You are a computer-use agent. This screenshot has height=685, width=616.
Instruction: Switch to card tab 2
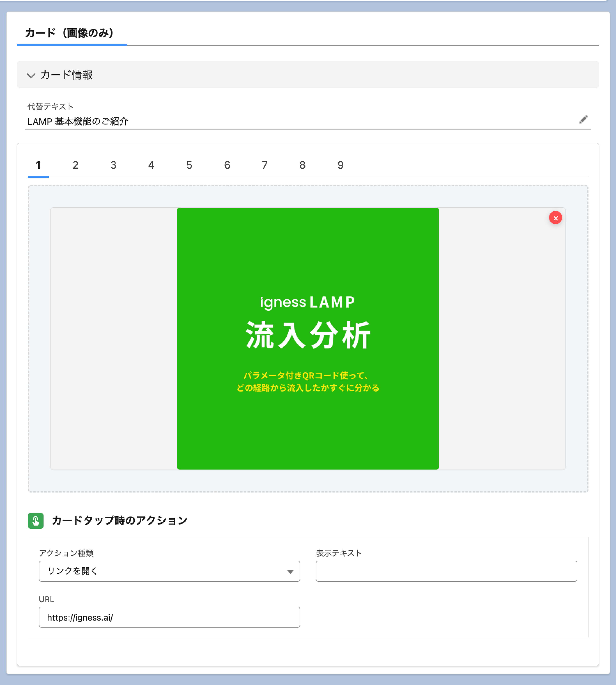click(76, 165)
